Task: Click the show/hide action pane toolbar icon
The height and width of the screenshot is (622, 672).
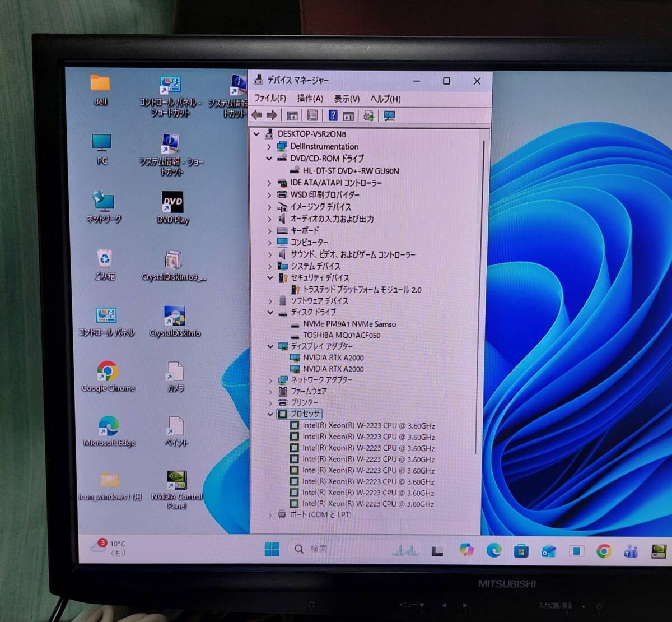Action: 348,116
